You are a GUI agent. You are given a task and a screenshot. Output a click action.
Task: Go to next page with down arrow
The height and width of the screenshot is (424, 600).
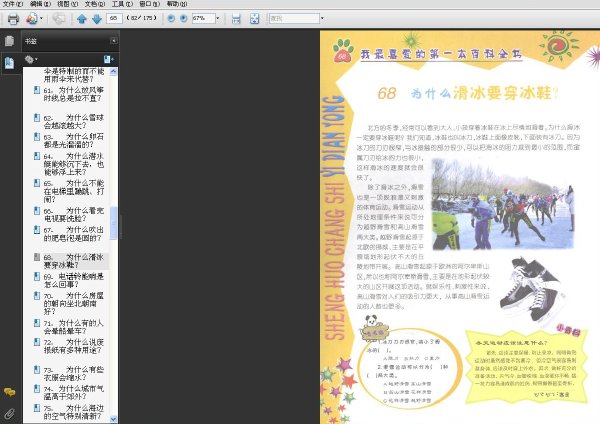pos(96,19)
